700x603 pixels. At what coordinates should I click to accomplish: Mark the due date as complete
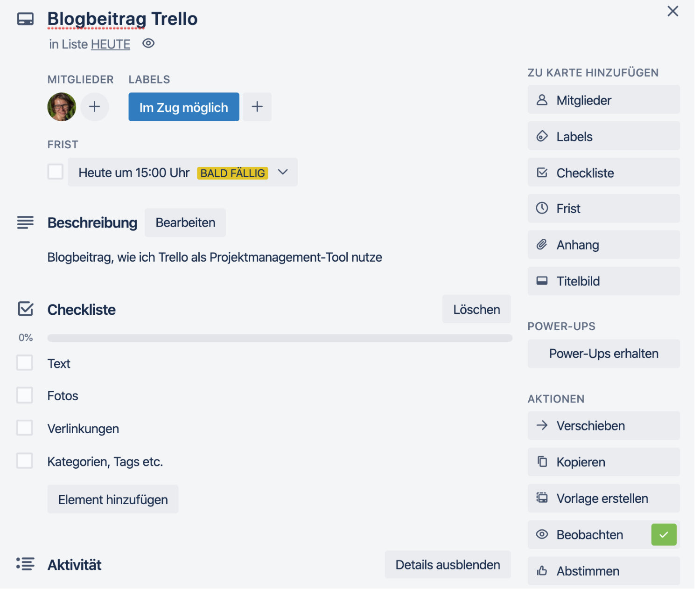(x=56, y=172)
